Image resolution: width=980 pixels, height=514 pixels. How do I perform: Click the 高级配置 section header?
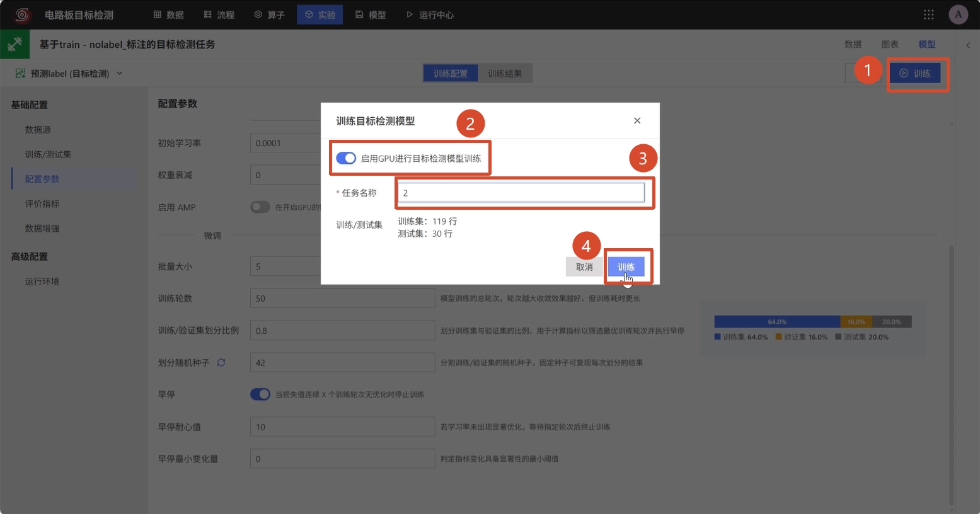coord(29,256)
